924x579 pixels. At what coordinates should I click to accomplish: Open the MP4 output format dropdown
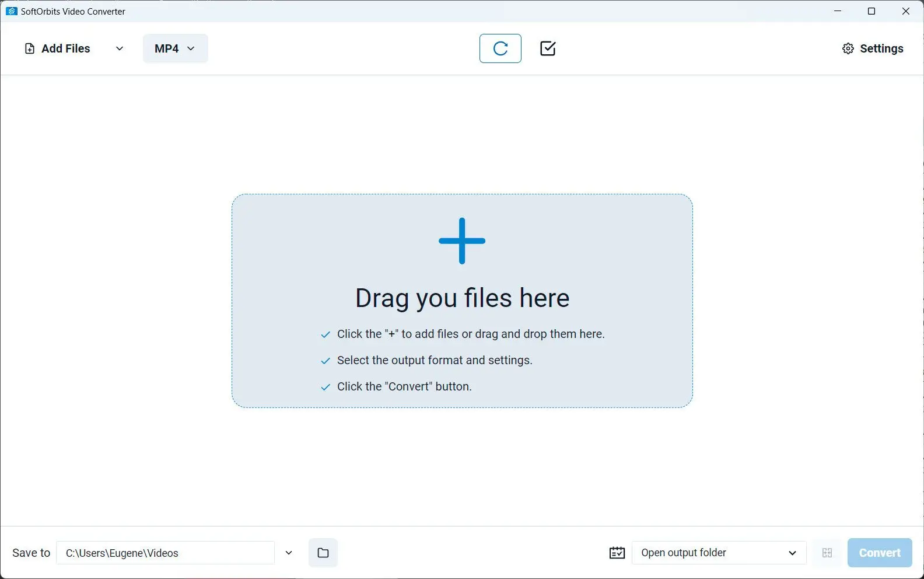point(175,48)
